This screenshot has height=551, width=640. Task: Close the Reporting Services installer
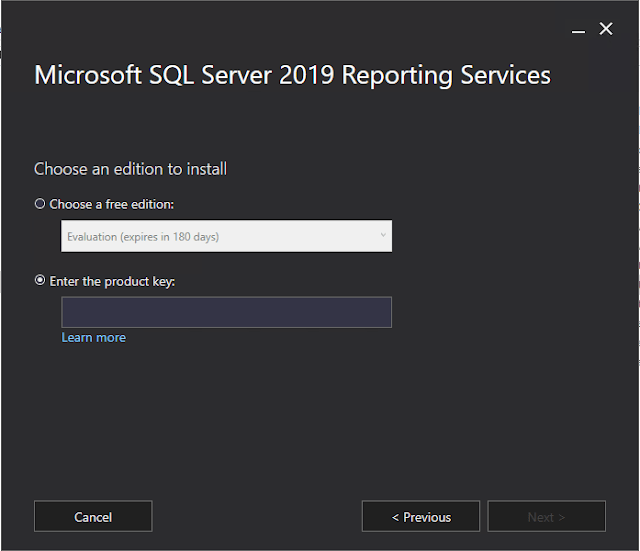pyautogui.click(x=605, y=29)
